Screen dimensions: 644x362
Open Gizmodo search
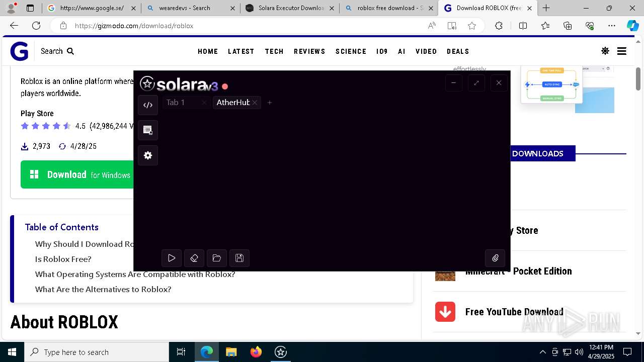[x=57, y=51]
